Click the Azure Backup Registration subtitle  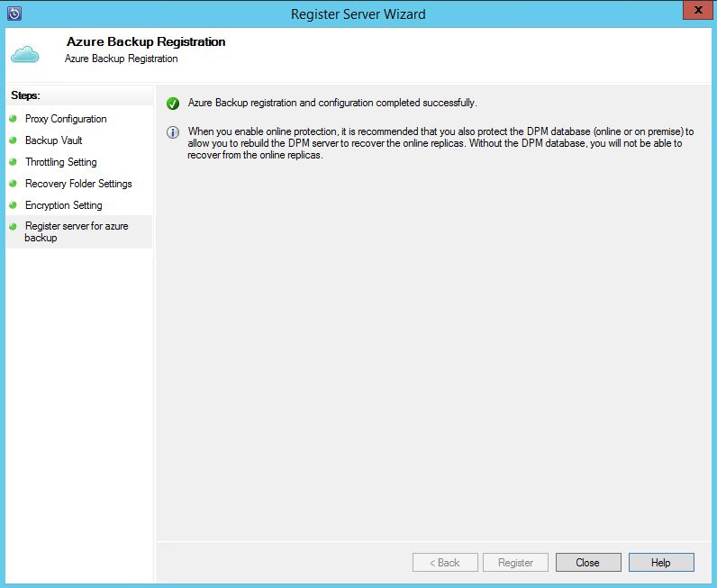point(122,59)
